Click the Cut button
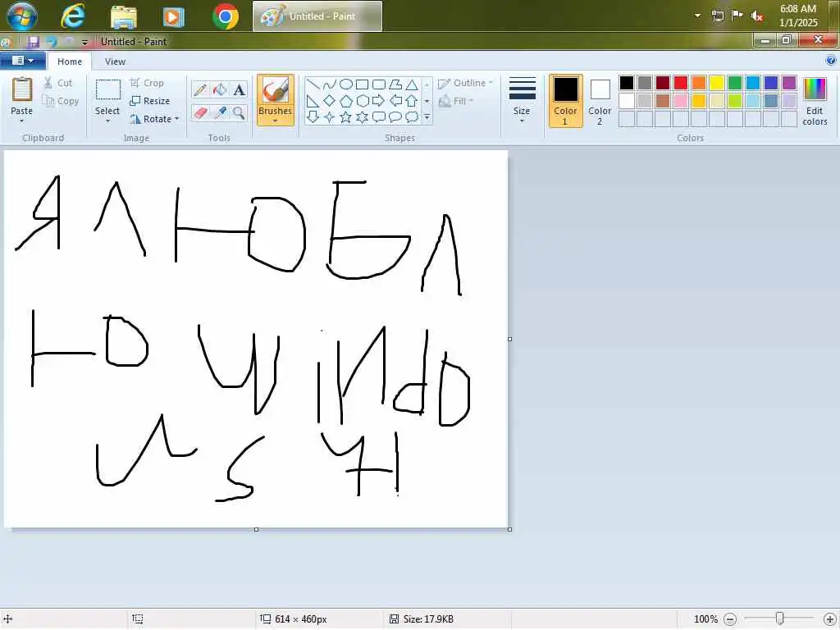 click(x=58, y=83)
